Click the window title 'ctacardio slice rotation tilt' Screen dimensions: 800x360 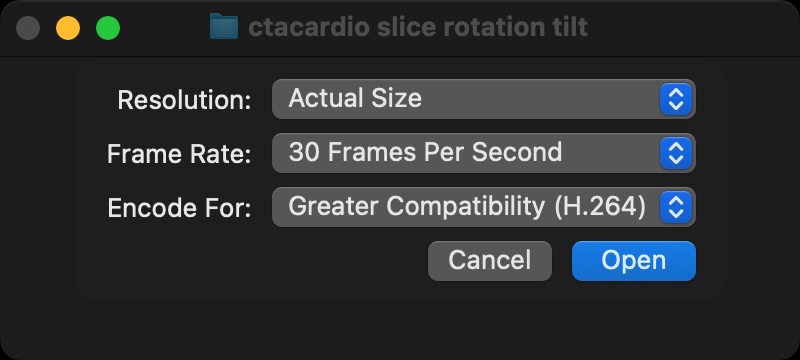pyautogui.click(x=418, y=27)
